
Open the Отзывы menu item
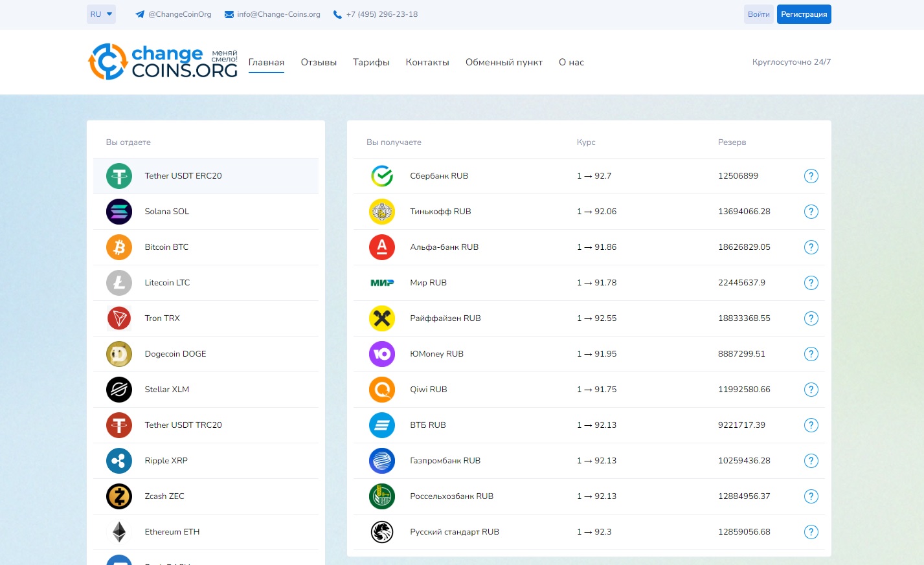pyautogui.click(x=319, y=62)
